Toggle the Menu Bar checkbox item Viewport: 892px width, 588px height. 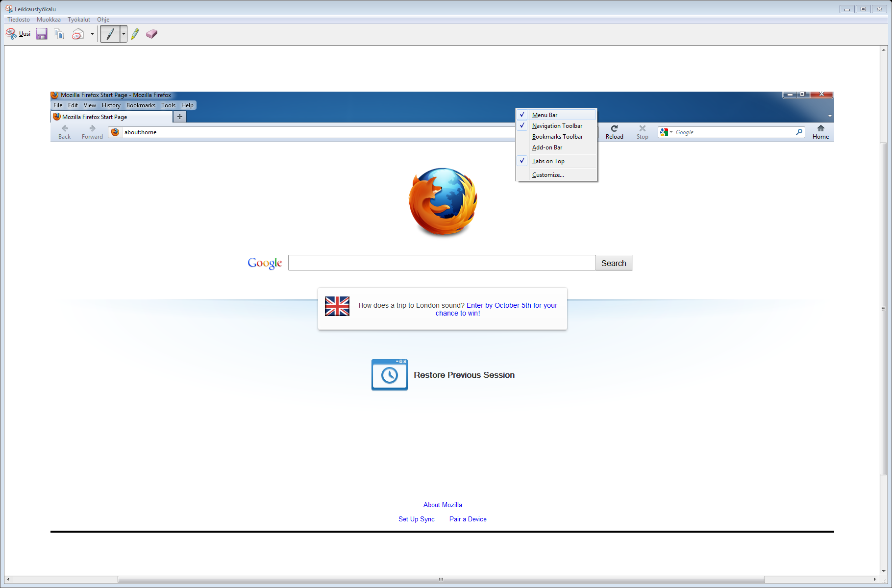pos(556,115)
